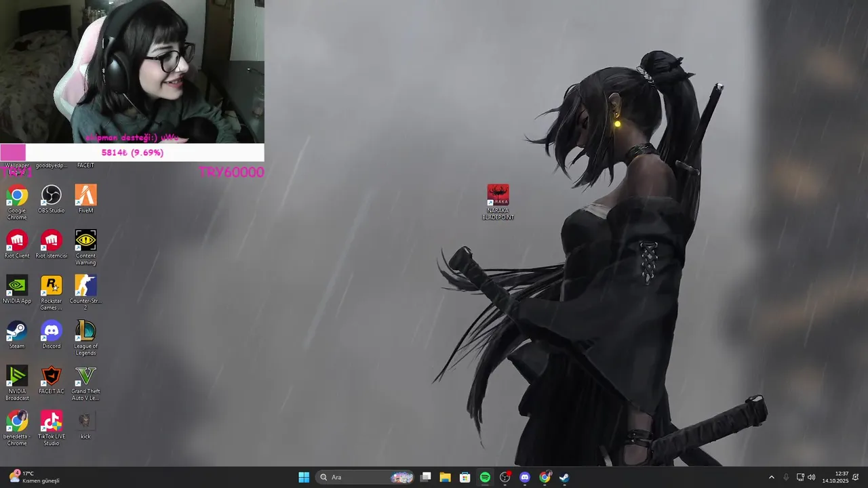Launch Discord from the desktop
868x488 pixels.
click(51, 335)
